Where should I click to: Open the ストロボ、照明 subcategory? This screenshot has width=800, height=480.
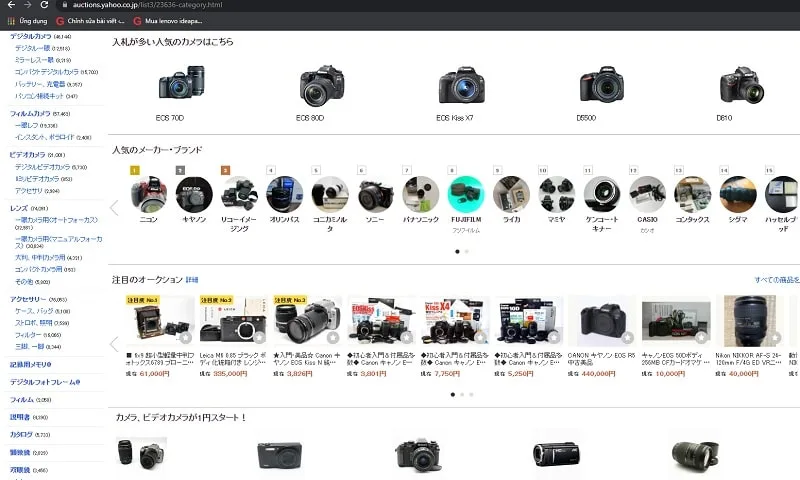pyautogui.click(x=34, y=323)
